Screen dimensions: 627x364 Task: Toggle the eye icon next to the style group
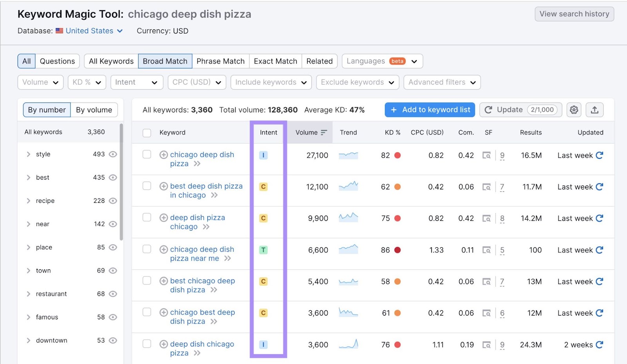point(112,154)
